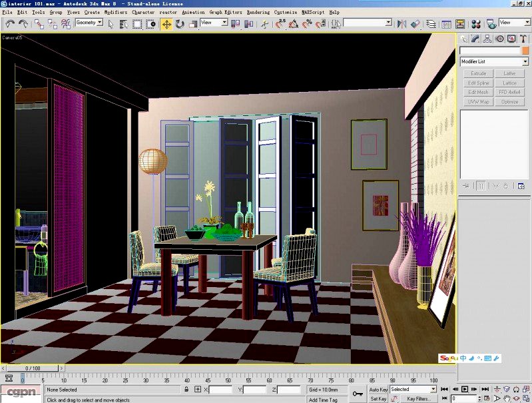Viewport: 532px width, 403px height.
Task: Activate the Unlink Selection tool
Action: pos(52,24)
